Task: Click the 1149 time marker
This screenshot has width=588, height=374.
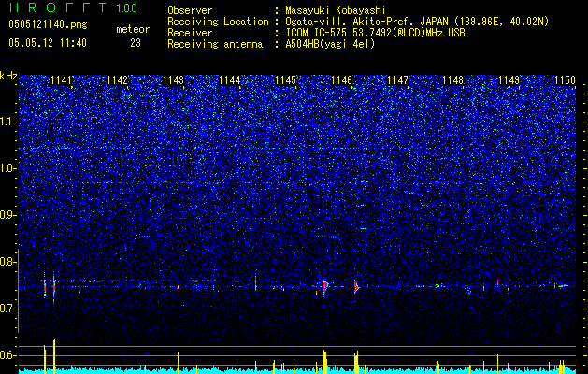Action: [509, 80]
